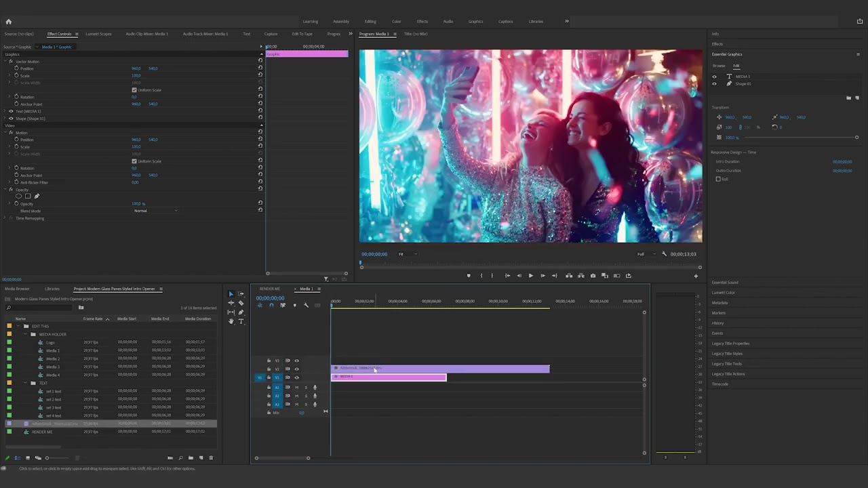Toggle timeline Snap magnet icon
Image resolution: width=868 pixels, height=488 pixels.
pyautogui.click(x=271, y=305)
